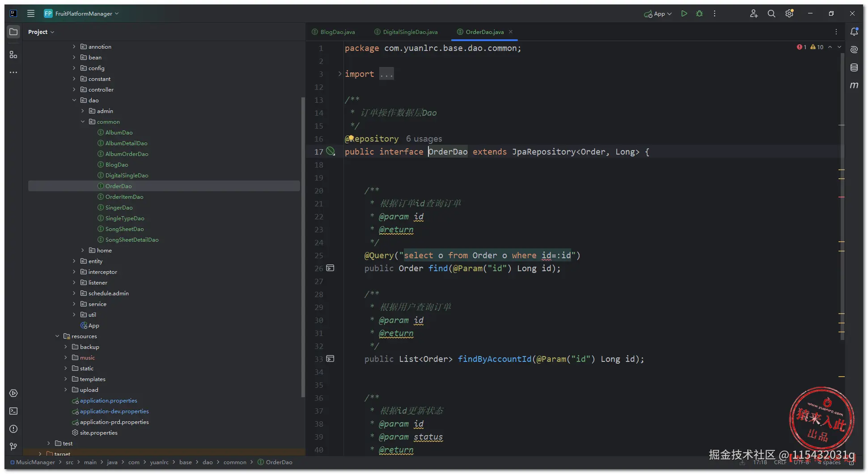The width and height of the screenshot is (868, 474).
Task: Unfold the collapsed import block
Action: click(x=340, y=74)
